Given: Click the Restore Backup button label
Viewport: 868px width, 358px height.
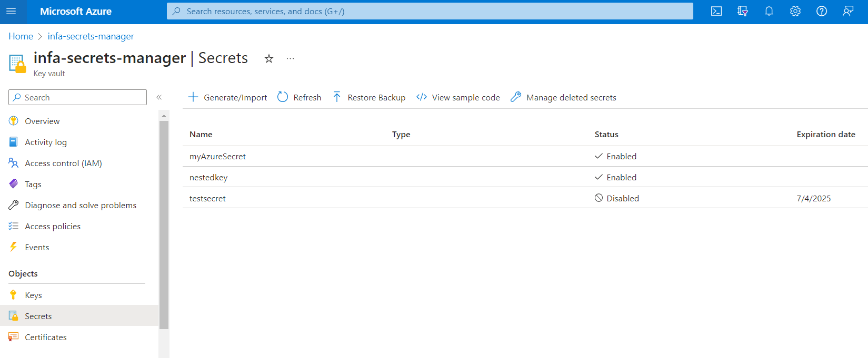Looking at the screenshot, I should click(376, 98).
